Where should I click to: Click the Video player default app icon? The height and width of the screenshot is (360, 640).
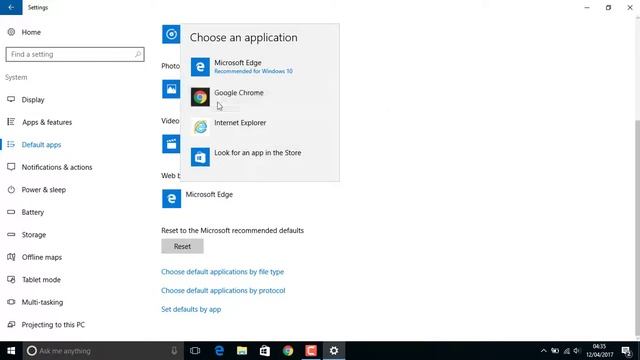pyautogui.click(x=171, y=144)
